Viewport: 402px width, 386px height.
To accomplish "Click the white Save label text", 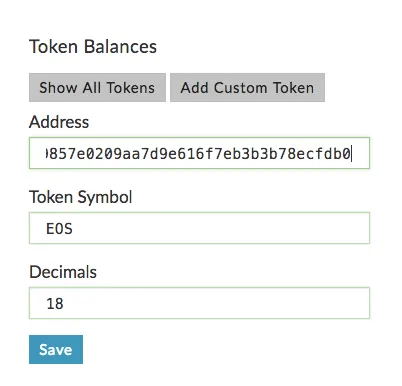I will (x=56, y=350).
